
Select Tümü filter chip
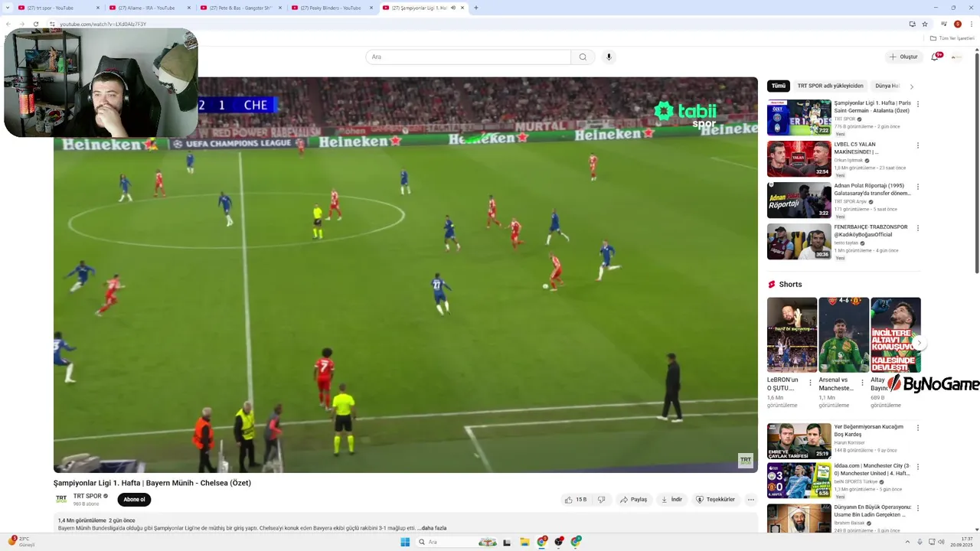click(x=779, y=86)
